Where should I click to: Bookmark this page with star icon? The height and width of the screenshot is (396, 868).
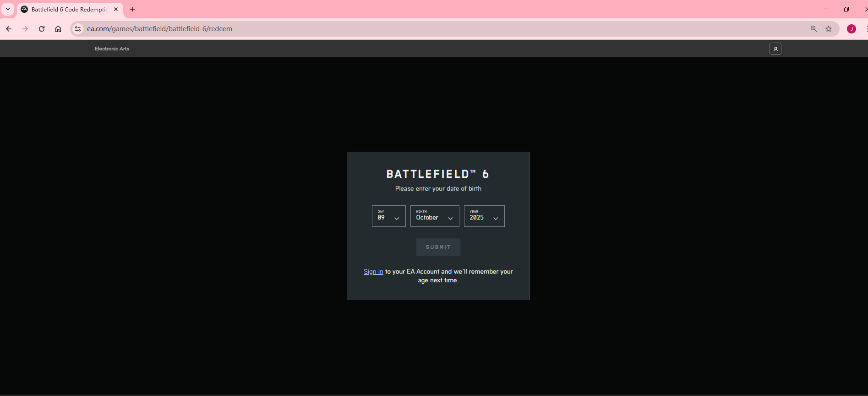click(x=829, y=29)
